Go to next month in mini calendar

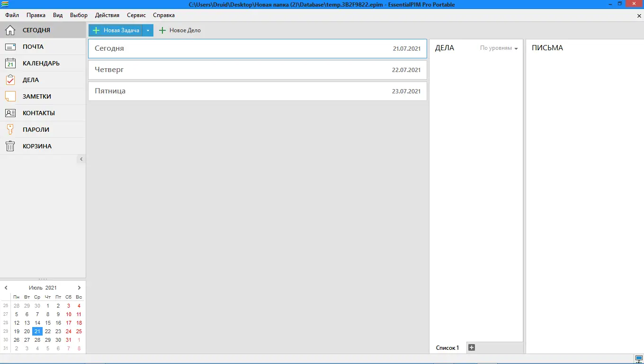[x=79, y=288]
